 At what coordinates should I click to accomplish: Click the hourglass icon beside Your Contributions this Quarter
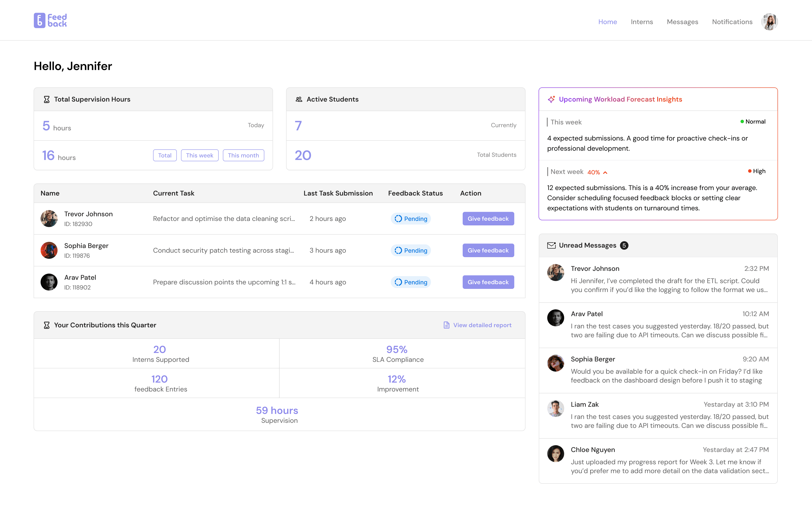(47, 325)
